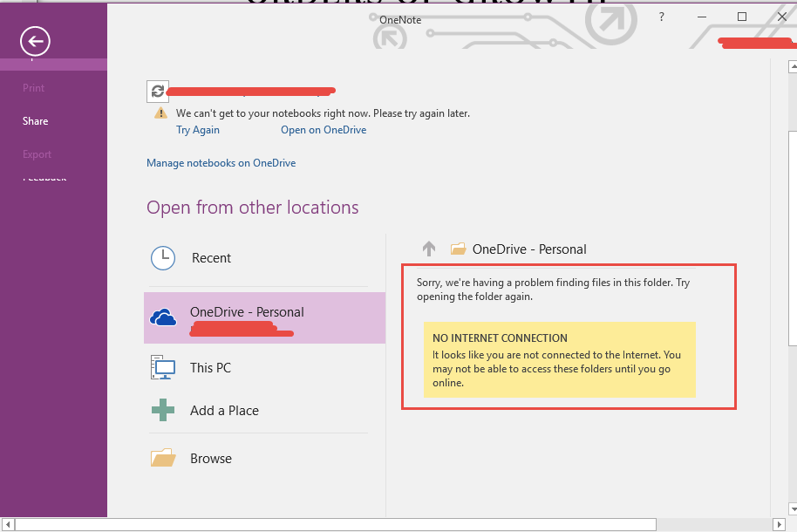797x532 pixels.
Task: Select the Browse option
Action: [265, 458]
